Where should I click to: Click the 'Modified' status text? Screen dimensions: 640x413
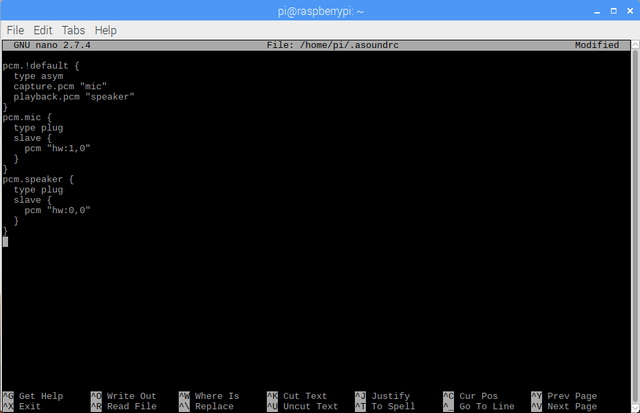tap(597, 45)
